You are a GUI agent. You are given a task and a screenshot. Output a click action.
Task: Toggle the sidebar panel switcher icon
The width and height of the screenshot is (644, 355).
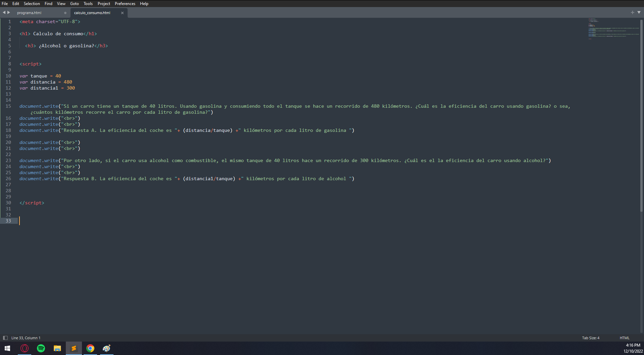[x=5, y=338]
